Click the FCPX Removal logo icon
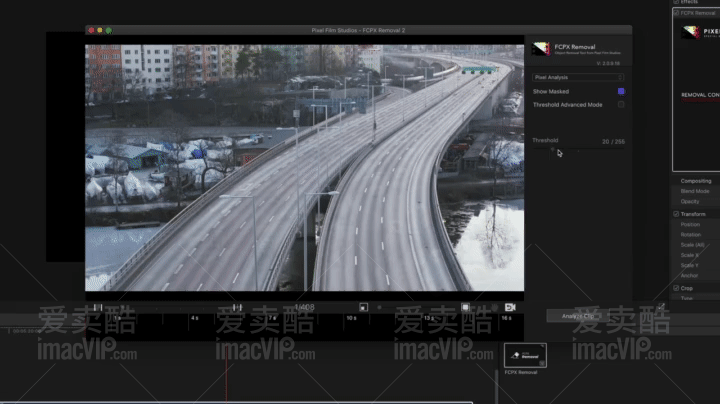Viewport: 720px width, 404px height. coord(540,49)
